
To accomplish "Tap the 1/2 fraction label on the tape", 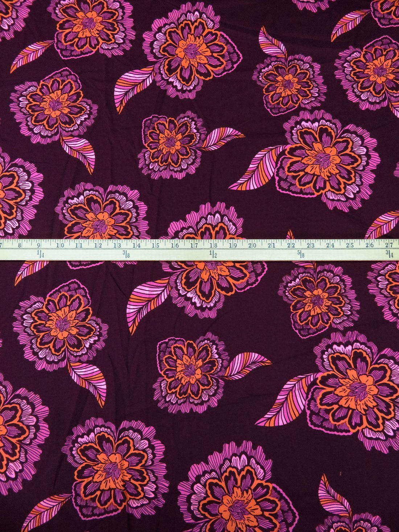I will pyautogui.click(x=213, y=254).
